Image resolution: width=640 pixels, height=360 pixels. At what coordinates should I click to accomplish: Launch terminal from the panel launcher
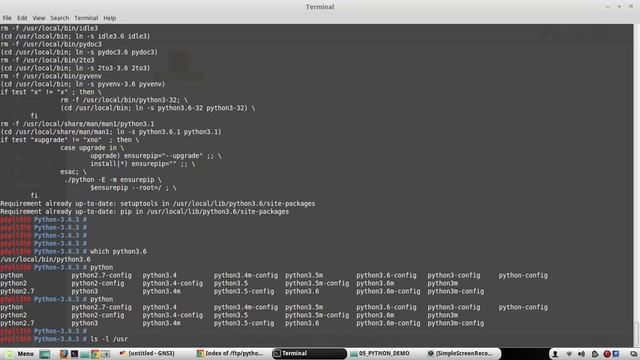[74, 354]
